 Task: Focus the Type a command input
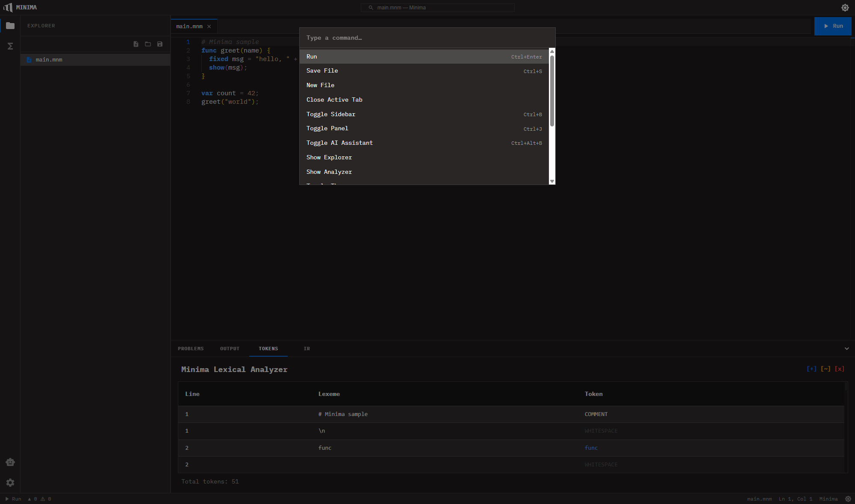pyautogui.click(x=427, y=38)
